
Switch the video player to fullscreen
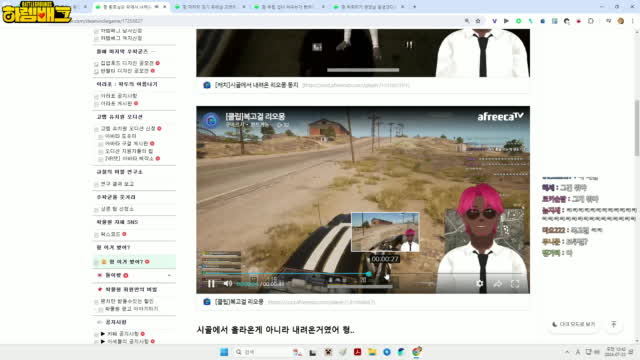515,284
